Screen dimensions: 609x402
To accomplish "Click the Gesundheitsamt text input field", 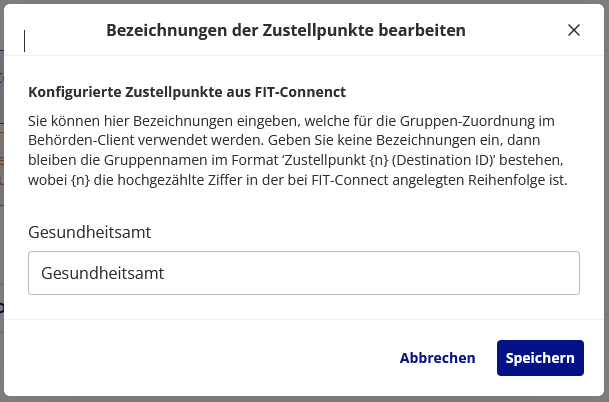I will pyautogui.click(x=304, y=272).
